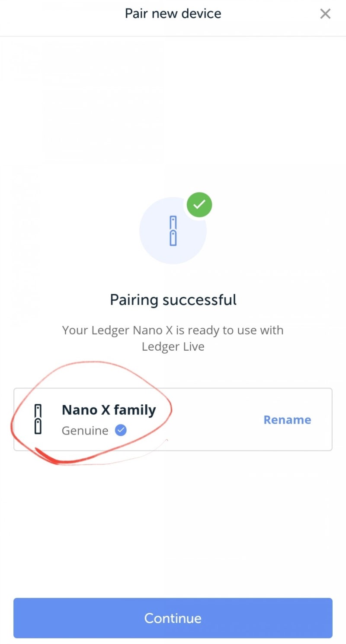346x644 pixels.
Task: Tap the Pair new device title
Action: point(173,13)
